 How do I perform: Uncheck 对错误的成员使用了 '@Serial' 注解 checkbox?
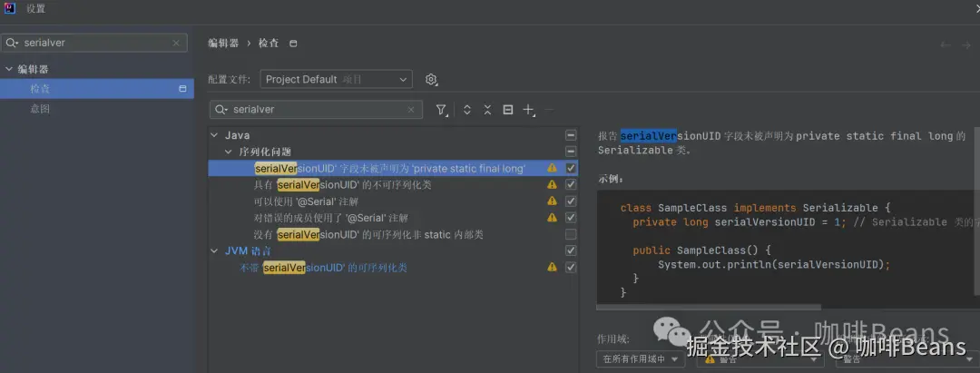(571, 218)
